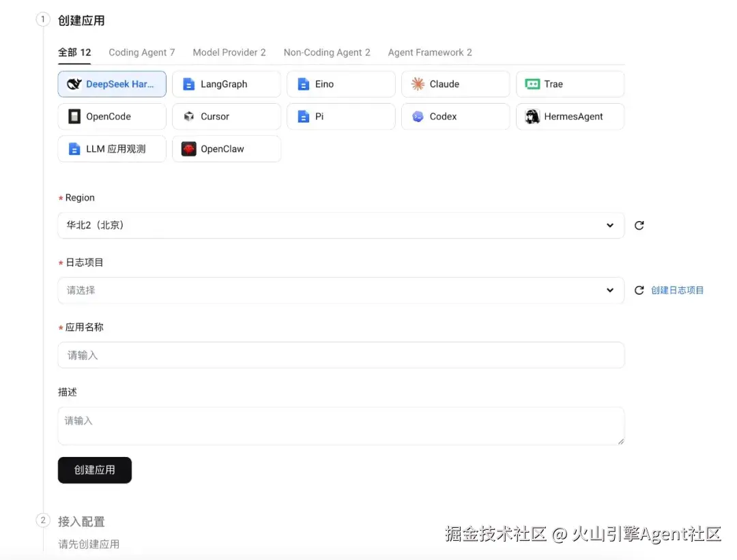Viewport: 737px width, 560px height.
Task: Click the Codex purple icon
Action: coord(418,117)
